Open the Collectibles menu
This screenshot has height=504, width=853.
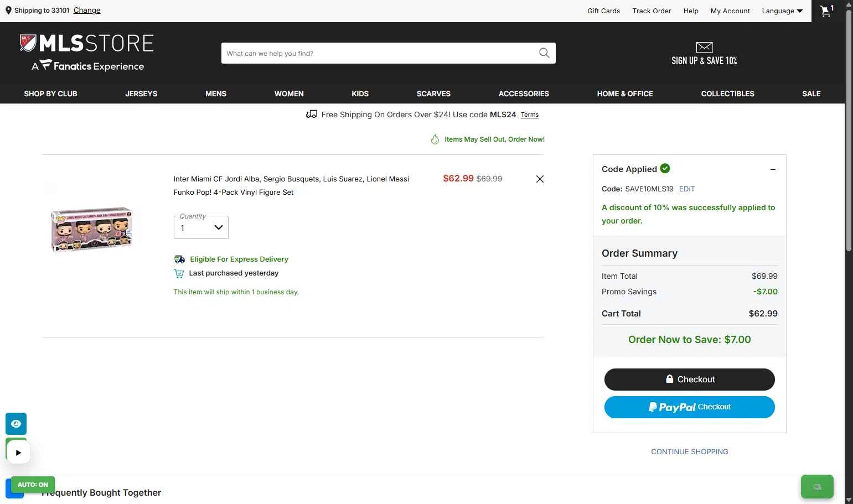click(x=727, y=93)
